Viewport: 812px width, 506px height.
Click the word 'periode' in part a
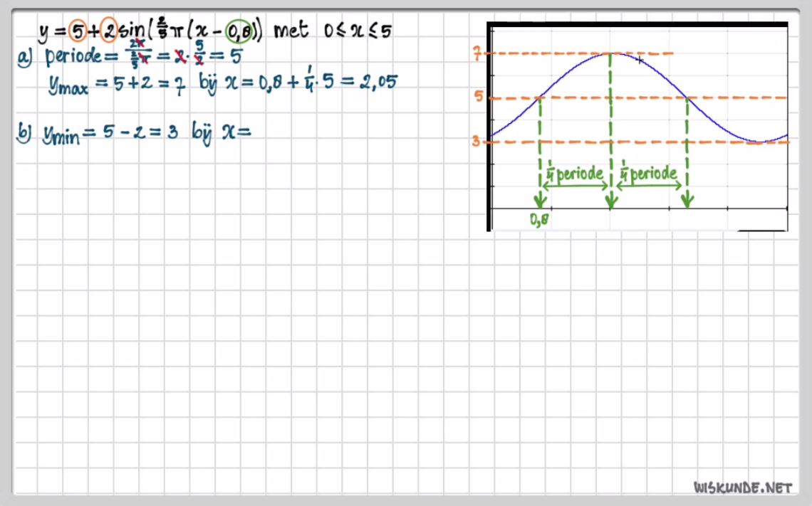click(73, 56)
